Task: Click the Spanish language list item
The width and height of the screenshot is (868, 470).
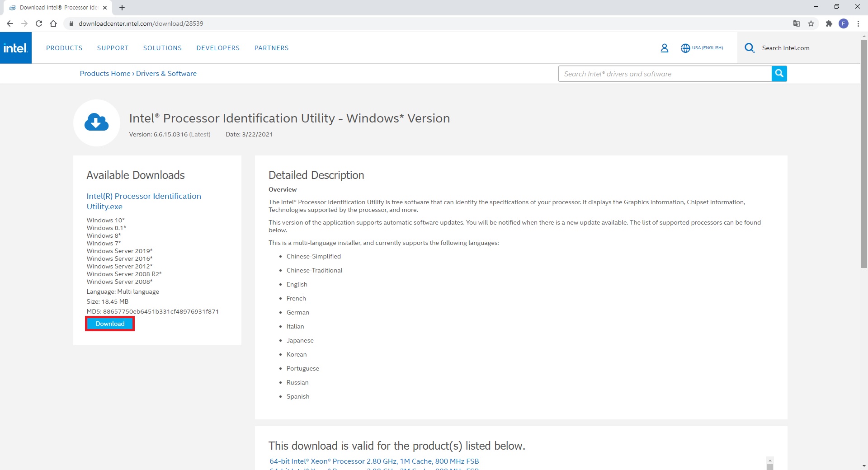Action: point(298,396)
